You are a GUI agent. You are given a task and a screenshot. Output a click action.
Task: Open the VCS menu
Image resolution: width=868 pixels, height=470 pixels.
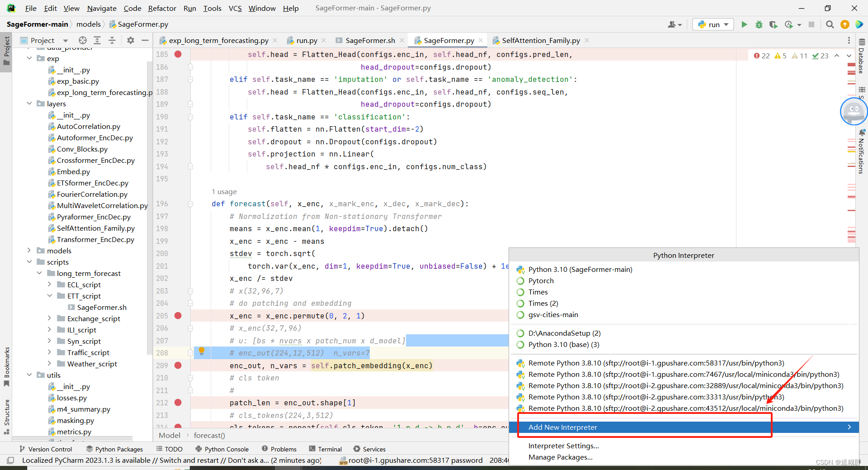click(235, 8)
